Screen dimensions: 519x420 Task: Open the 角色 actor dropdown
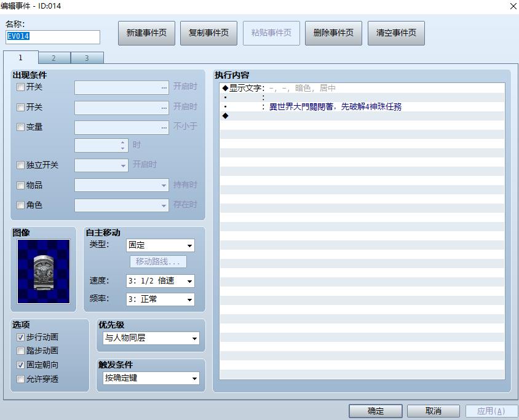click(122, 205)
